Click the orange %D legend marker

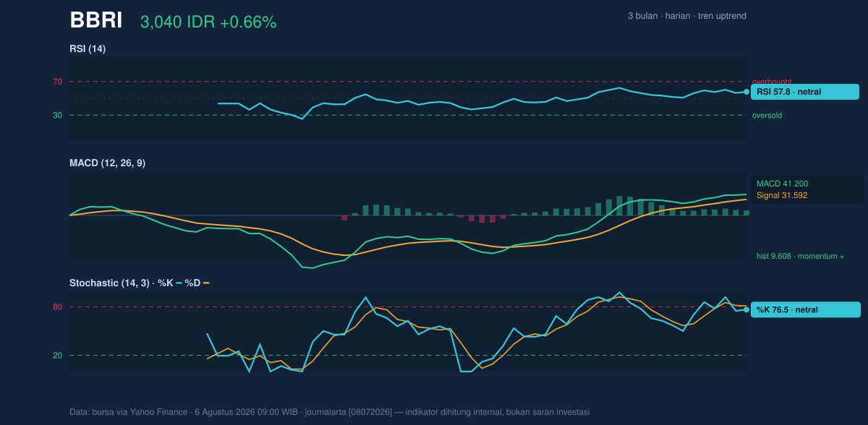pyautogui.click(x=206, y=283)
